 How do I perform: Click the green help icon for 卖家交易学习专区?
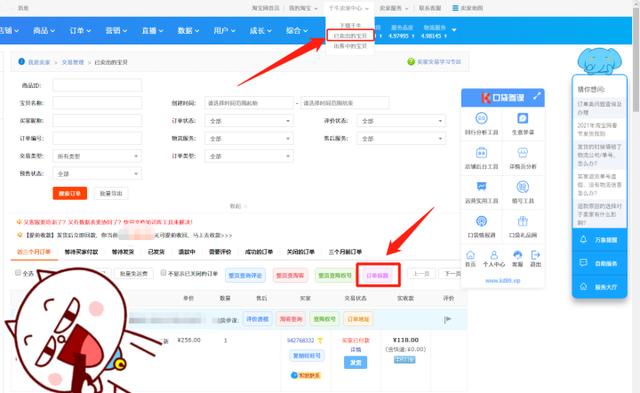coord(411,62)
